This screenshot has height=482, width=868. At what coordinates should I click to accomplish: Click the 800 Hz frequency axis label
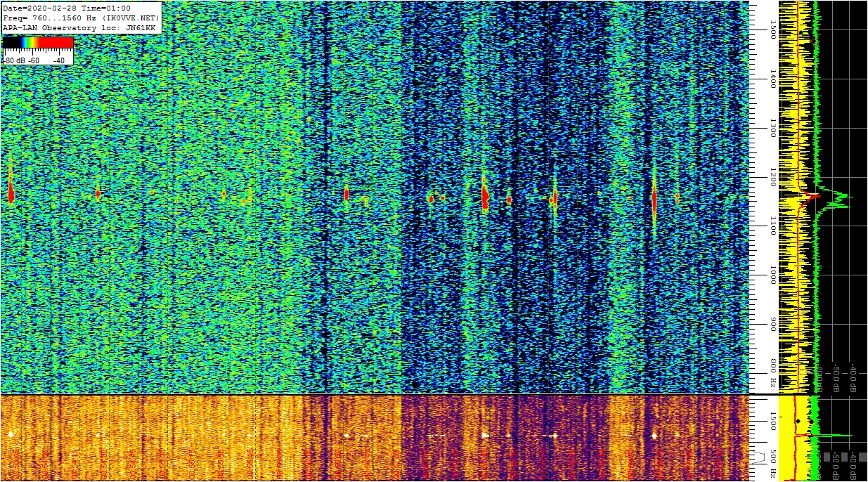pos(773,373)
